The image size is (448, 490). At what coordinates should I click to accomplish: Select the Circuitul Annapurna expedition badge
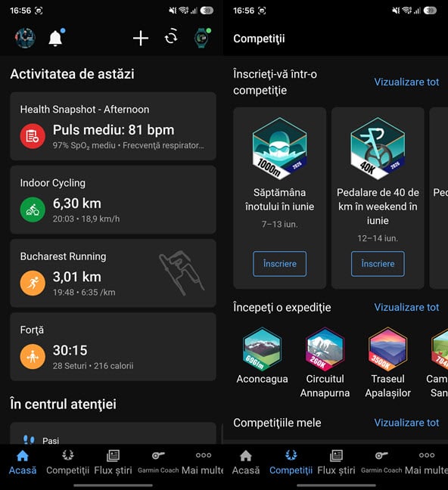325,349
